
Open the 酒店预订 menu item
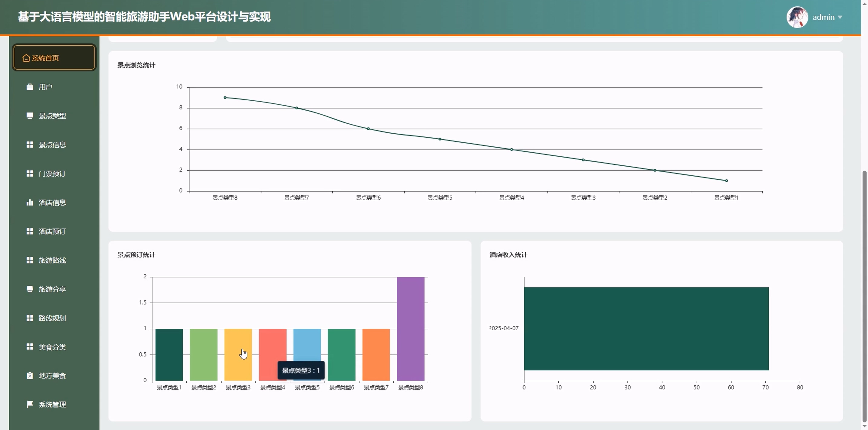pos(52,231)
